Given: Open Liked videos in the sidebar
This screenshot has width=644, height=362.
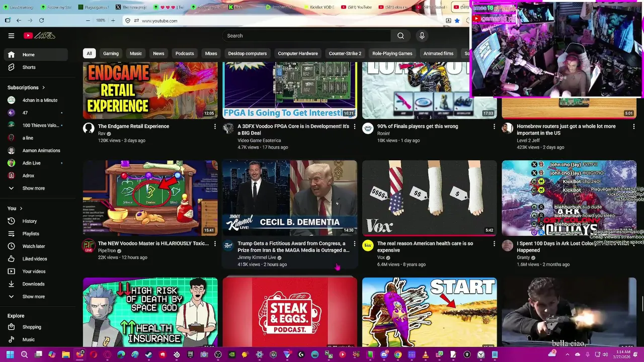Looking at the screenshot, I should [x=35, y=259].
